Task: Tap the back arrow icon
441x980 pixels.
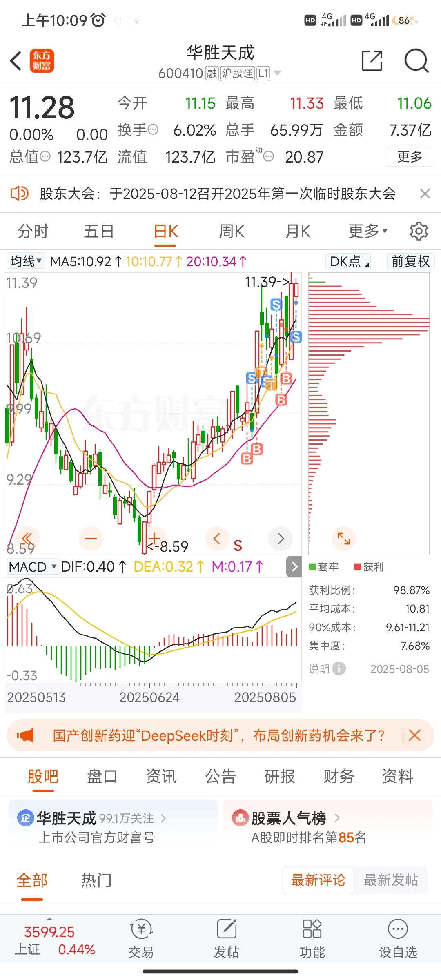Action: coord(16,61)
